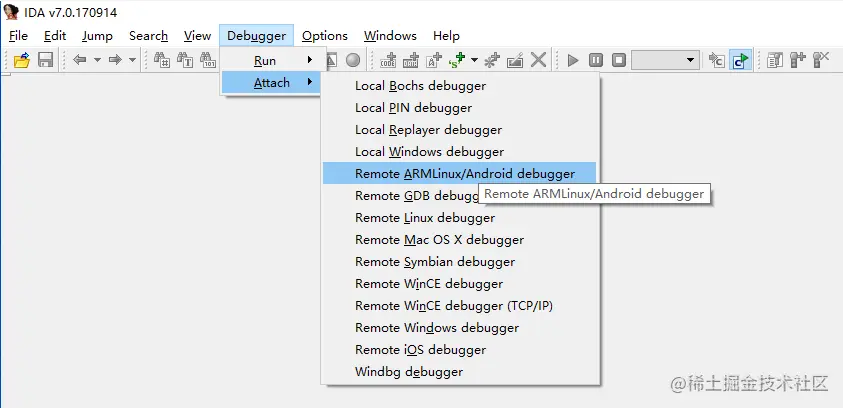
Task: Open the forward-arrow history dropdown
Action: point(133,60)
